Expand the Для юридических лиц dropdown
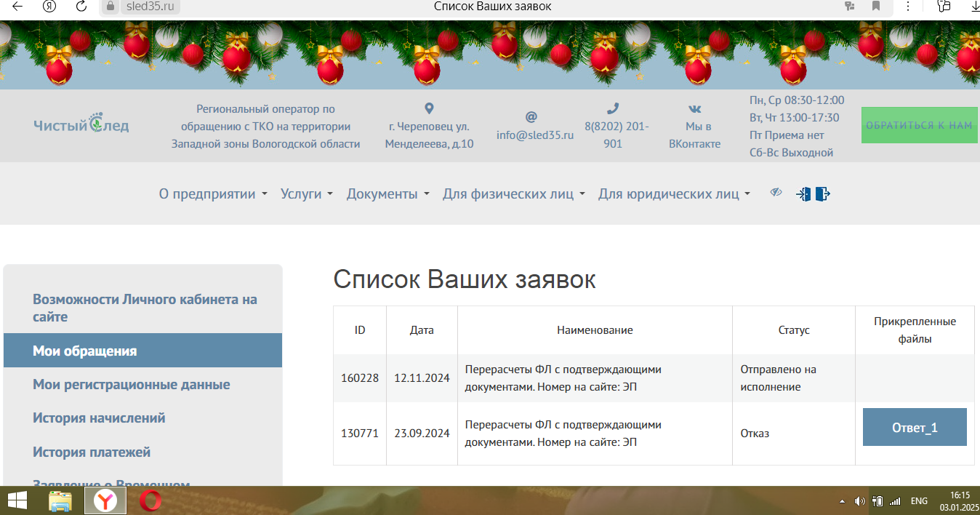The image size is (980, 515). click(x=674, y=194)
